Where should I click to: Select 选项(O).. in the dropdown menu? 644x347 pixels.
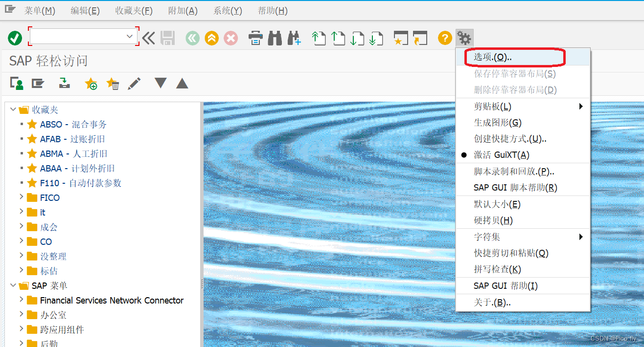point(523,57)
